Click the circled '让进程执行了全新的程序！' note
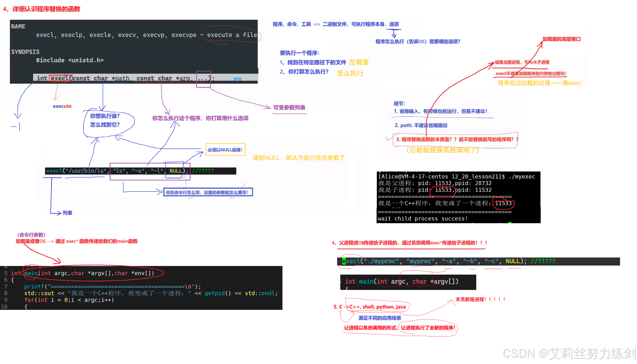 428,328
